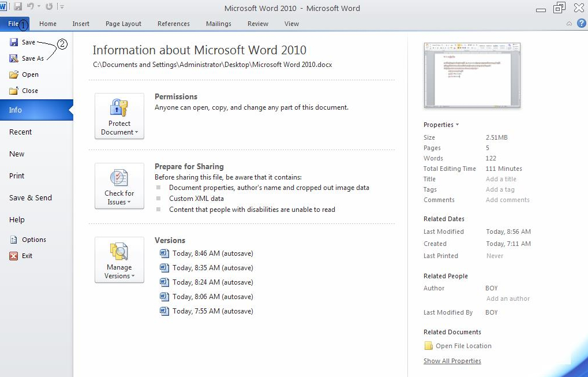This screenshot has height=377, width=588.
Task: Open the Check for Issues dropdown label
Action: click(119, 197)
